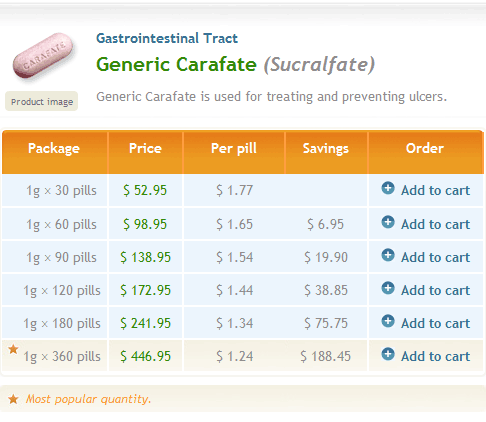Click plus icon for 60 pills package
Viewport: 486px width, 422px height.
point(388,222)
